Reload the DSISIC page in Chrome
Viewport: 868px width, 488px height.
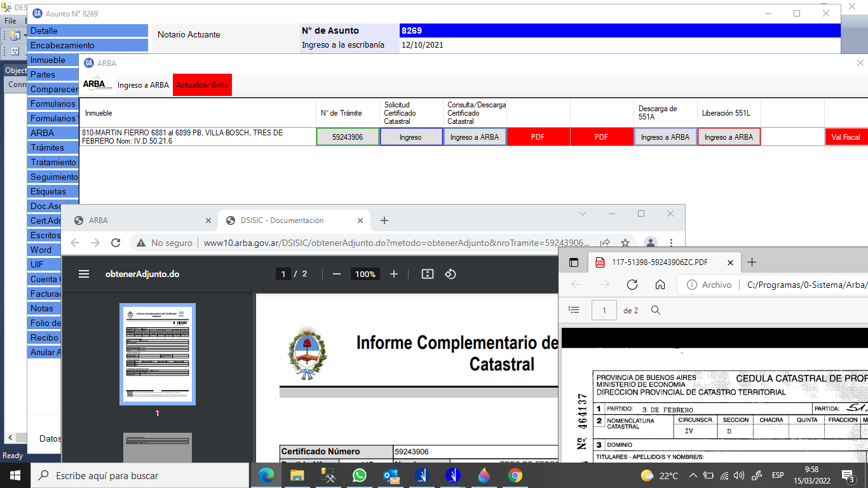[116, 243]
